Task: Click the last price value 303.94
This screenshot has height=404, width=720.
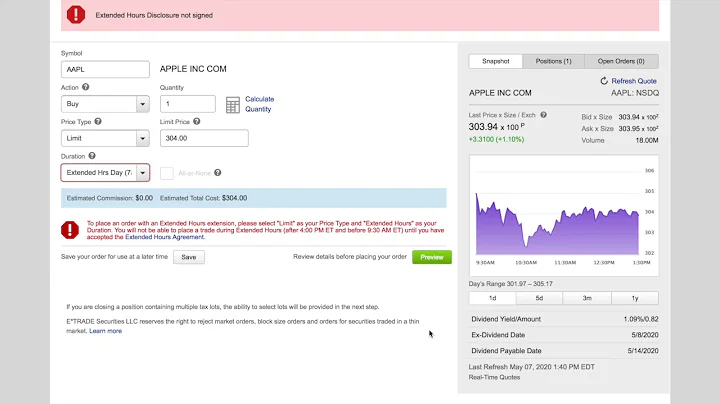Action: pyautogui.click(x=483, y=127)
